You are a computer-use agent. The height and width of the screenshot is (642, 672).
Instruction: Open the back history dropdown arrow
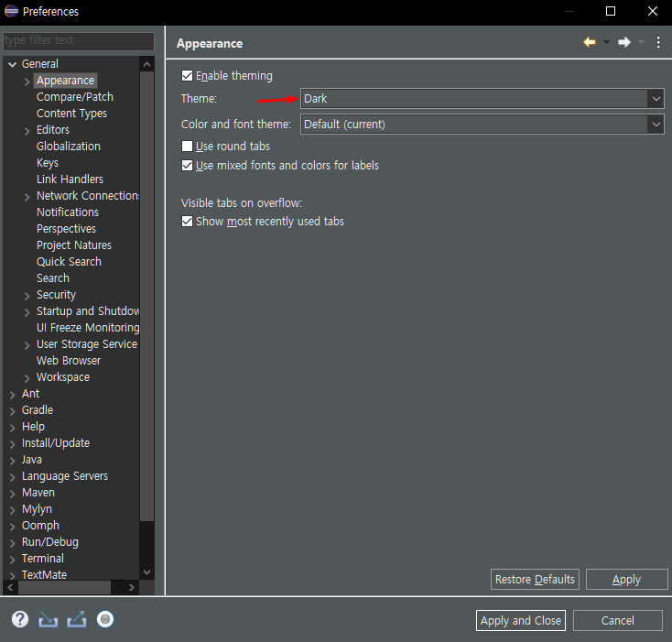[x=606, y=42]
